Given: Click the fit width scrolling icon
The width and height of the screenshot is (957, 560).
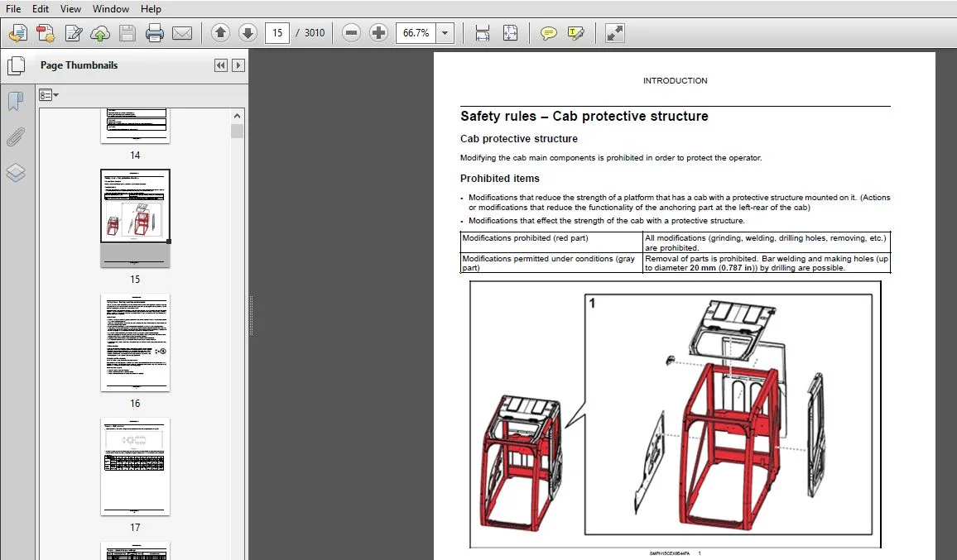Looking at the screenshot, I should click(482, 33).
